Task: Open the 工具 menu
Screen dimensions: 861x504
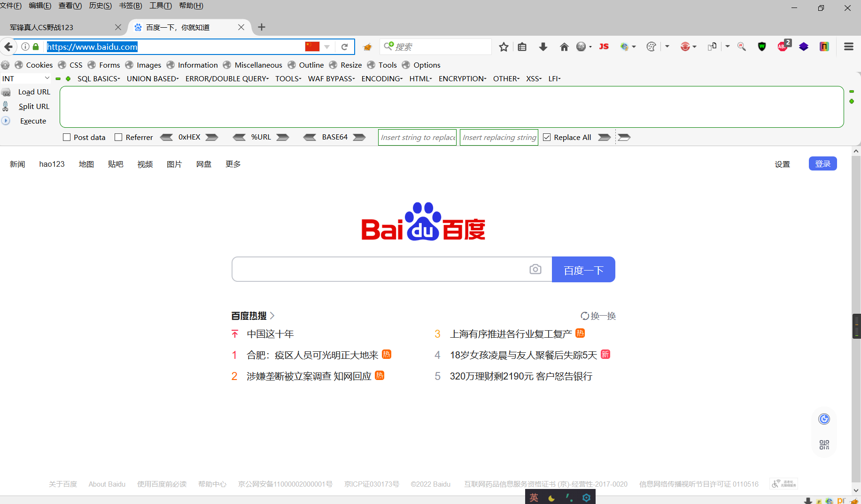Action: (160, 6)
